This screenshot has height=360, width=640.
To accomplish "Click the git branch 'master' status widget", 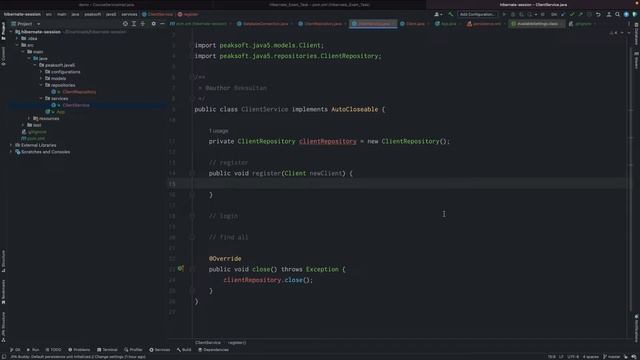I will point(612,357).
